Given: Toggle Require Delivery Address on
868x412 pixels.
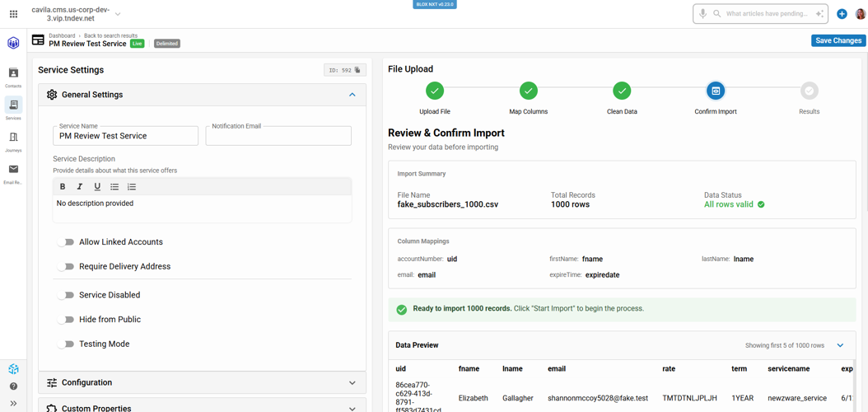Looking at the screenshot, I should [x=66, y=267].
